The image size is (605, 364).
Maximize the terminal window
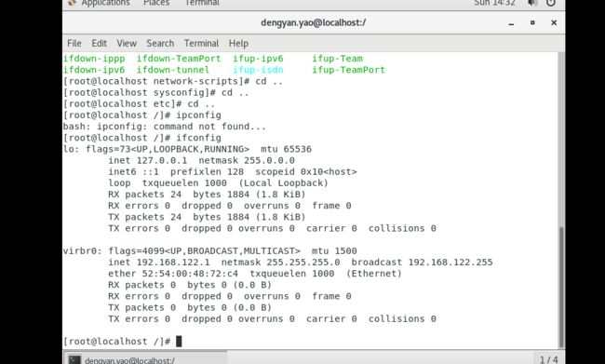(532, 22)
